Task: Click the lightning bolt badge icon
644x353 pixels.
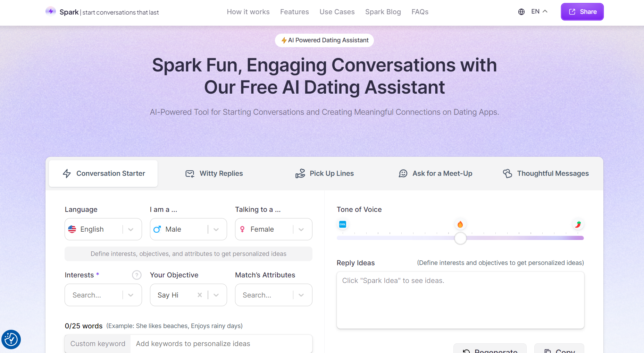Action: 284,41
